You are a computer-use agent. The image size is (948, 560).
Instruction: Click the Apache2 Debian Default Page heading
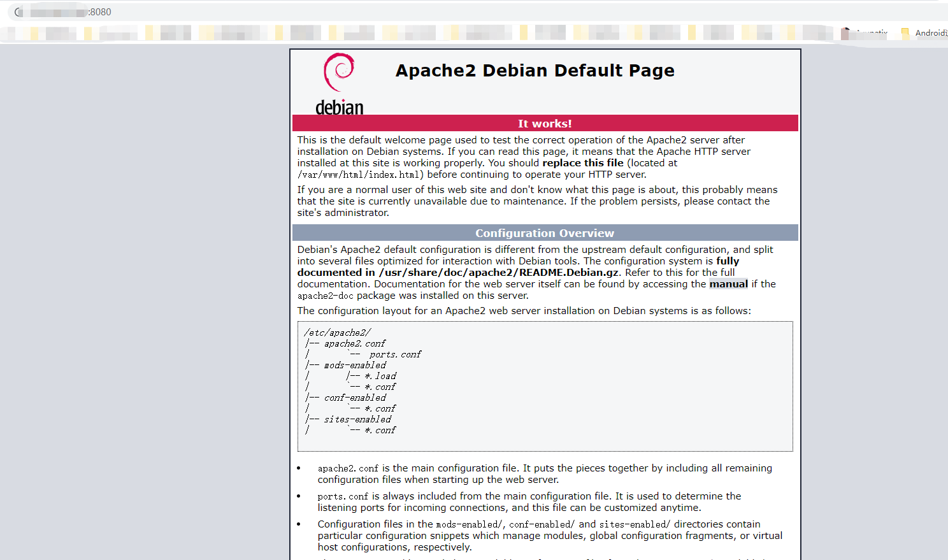[x=535, y=70]
